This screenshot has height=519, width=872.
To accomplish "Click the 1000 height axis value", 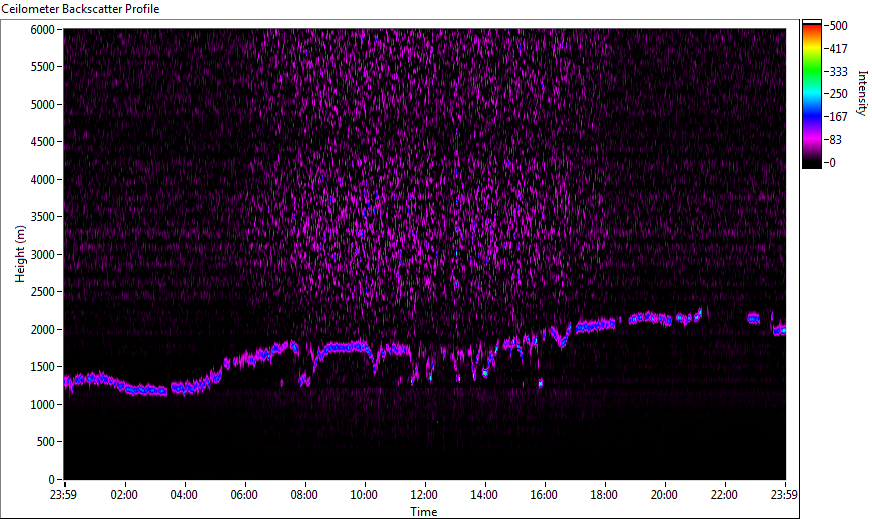I will point(42,405).
